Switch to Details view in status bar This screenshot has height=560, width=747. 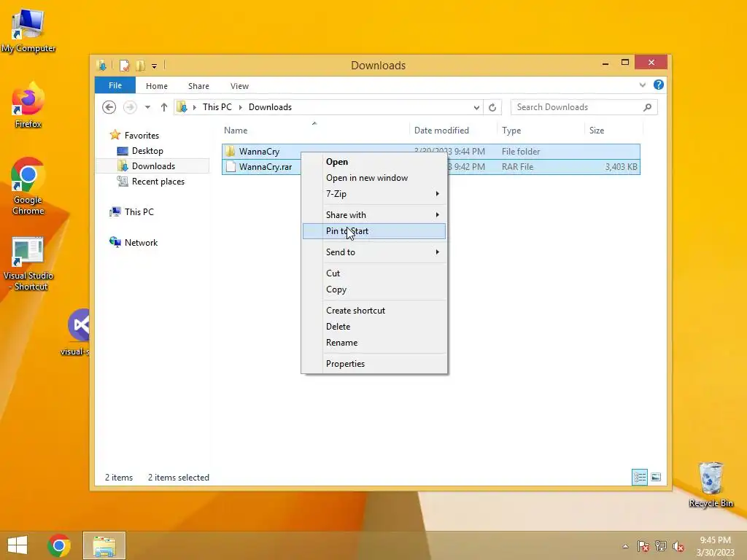[x=640, y=477]
